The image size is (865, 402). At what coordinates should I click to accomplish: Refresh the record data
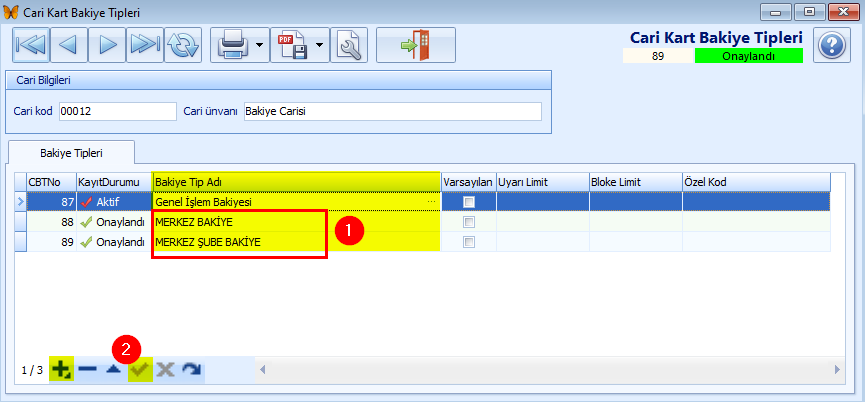pos(182,45)
